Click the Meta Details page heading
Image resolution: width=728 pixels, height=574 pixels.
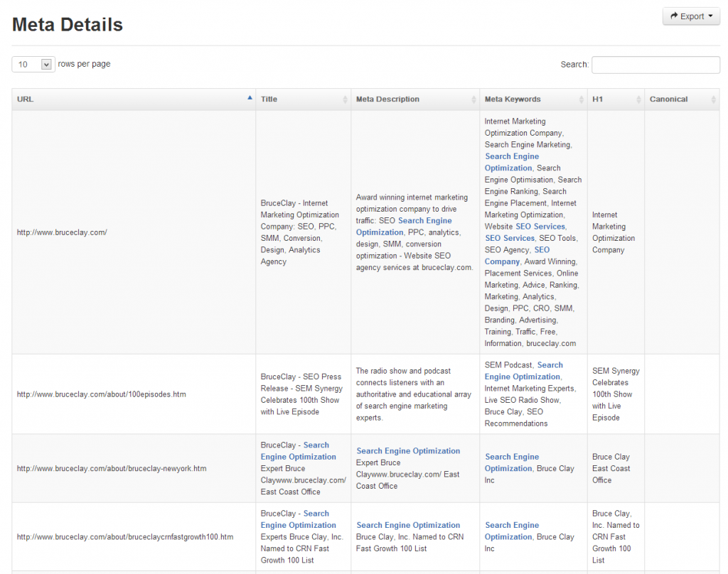coord(68,25)
